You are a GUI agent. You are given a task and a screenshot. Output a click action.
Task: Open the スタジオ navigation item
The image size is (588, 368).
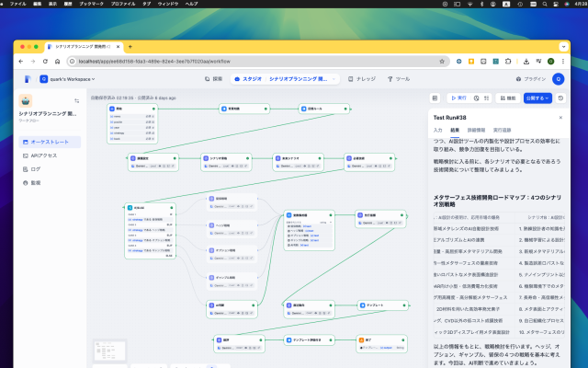coord(247,79)
